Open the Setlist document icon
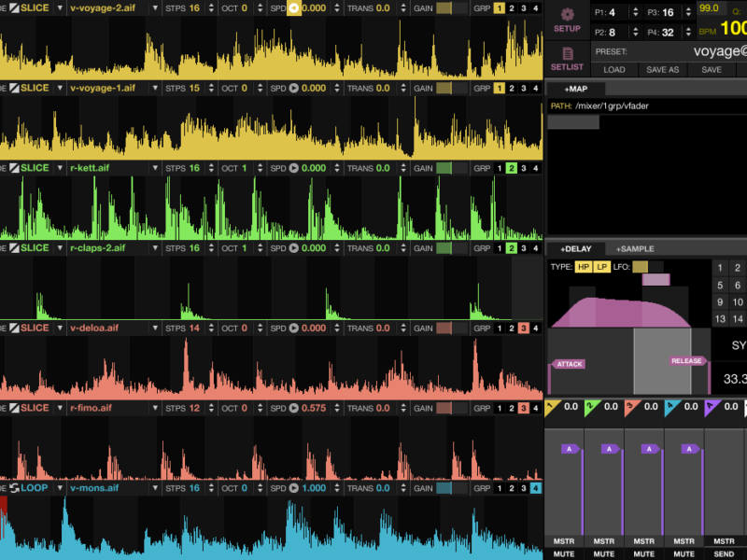This screenshot has width=747, height=560. [567, 54]
